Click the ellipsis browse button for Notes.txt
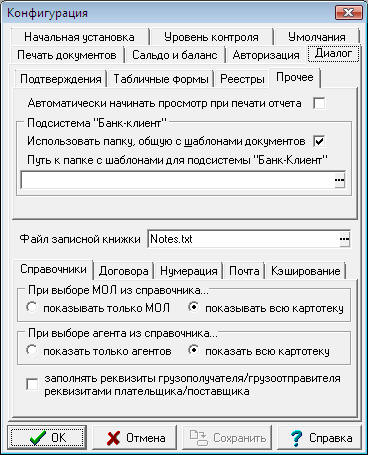This screenshot has width=368, height=455. coord(344,239)
